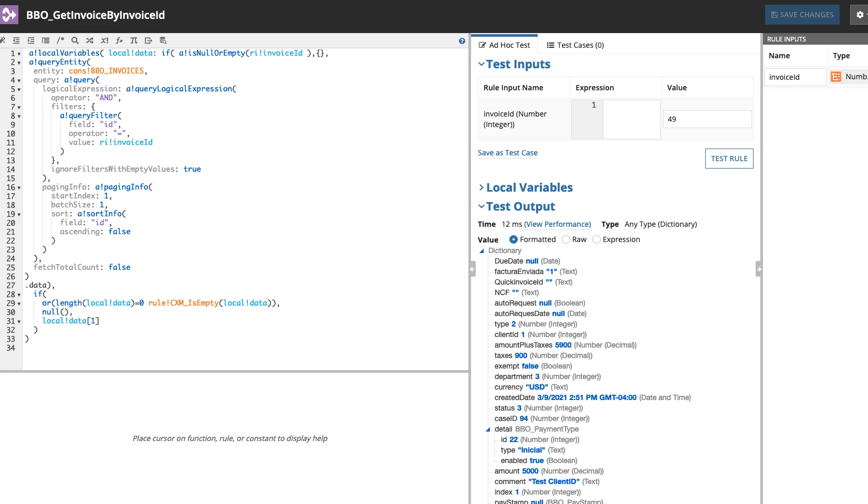Click the format expression toolbar icon
868x504 pixels.
coord(46,40)
